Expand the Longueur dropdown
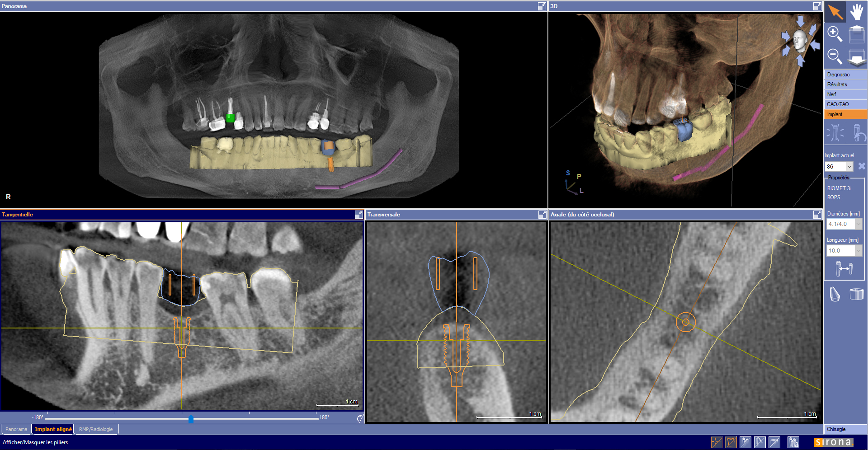Image resolution: width=868 pixels, height=450 pixels. point(858,251)
